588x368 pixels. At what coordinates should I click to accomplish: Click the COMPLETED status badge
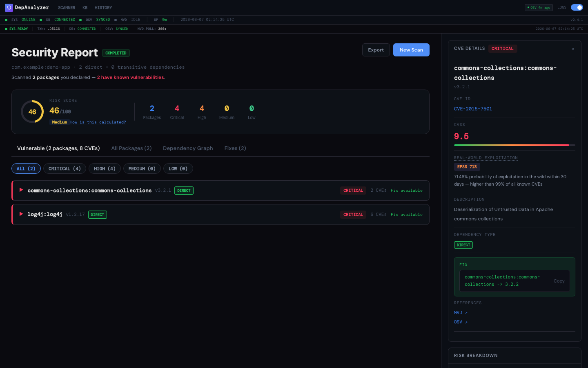coord(116,53)
